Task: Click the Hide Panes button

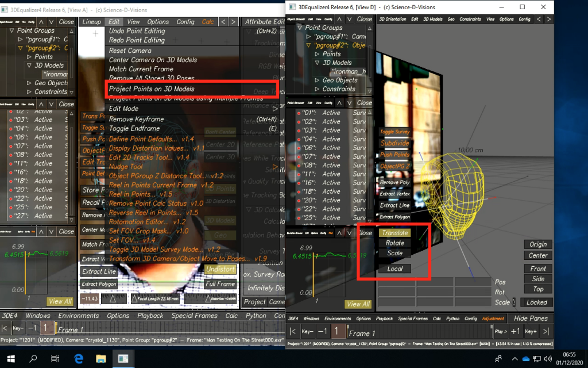Action: click(531, 318)
